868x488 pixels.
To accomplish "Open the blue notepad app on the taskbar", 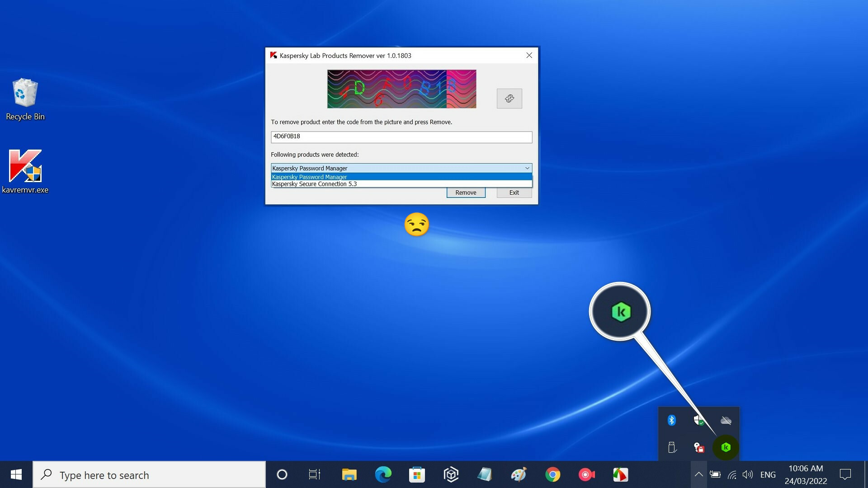I will [x=485, y=475].
